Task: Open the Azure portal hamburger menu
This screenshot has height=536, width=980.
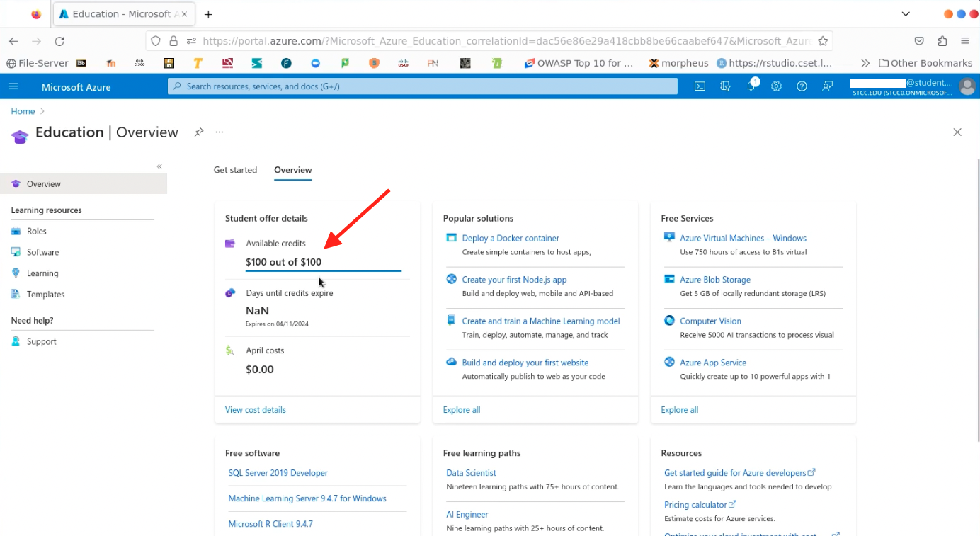Action: (13, 86)
